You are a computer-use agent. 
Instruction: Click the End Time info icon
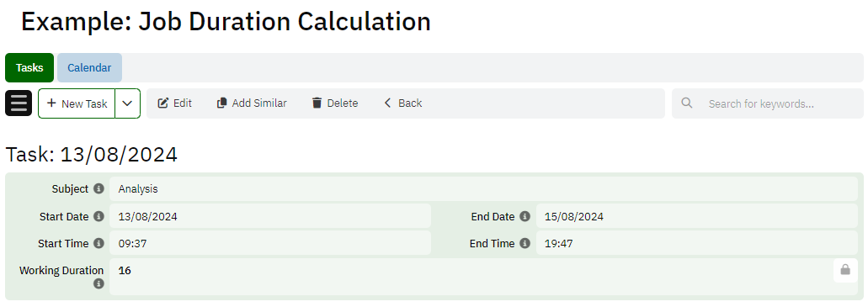[x=525, y=243]
